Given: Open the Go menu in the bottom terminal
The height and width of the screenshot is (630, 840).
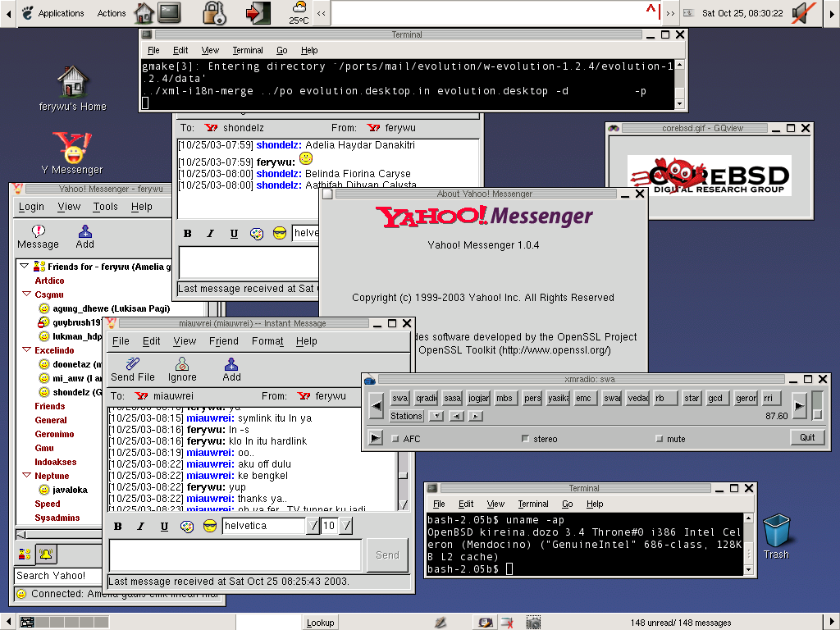Looking at the screenshot, I should (x=568, y=504).
